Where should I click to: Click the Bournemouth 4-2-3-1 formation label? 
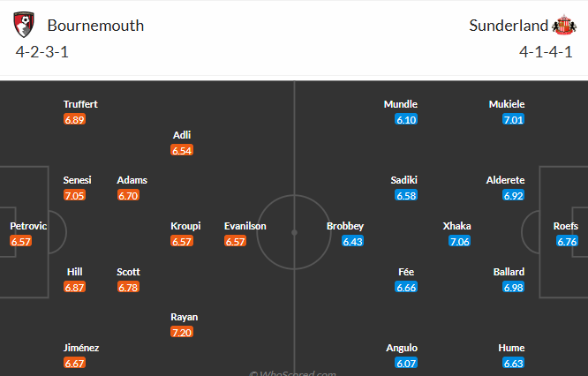[41, 51]
